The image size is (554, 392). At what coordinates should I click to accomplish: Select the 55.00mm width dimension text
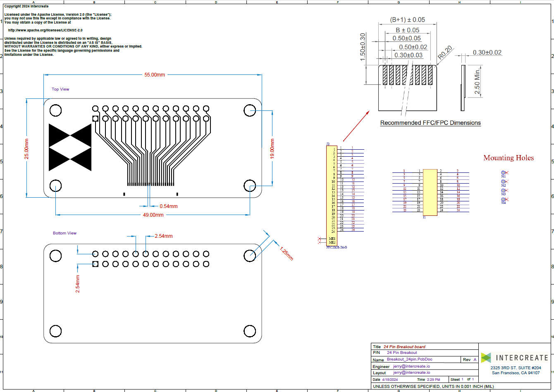(x=154, y=75)
